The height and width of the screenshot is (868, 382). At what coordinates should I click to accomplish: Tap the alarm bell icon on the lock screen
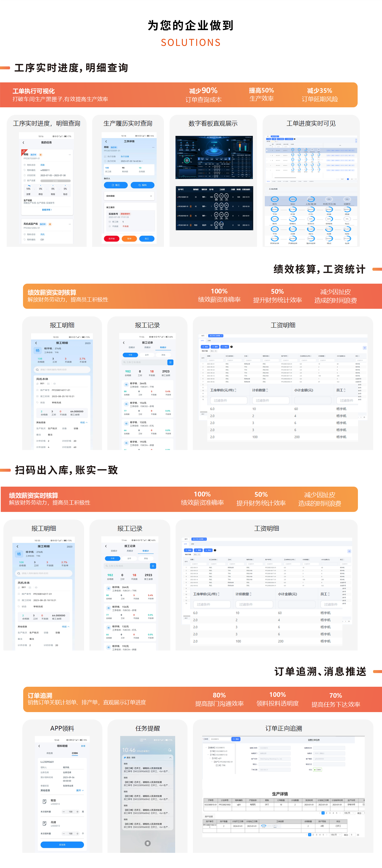[169, 750]
